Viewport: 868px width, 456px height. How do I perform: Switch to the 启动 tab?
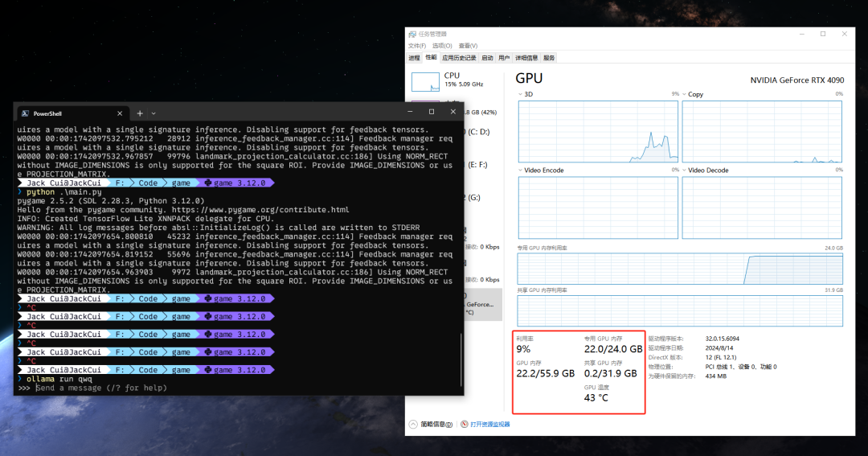pyautogui.click(x=487, y=58)
